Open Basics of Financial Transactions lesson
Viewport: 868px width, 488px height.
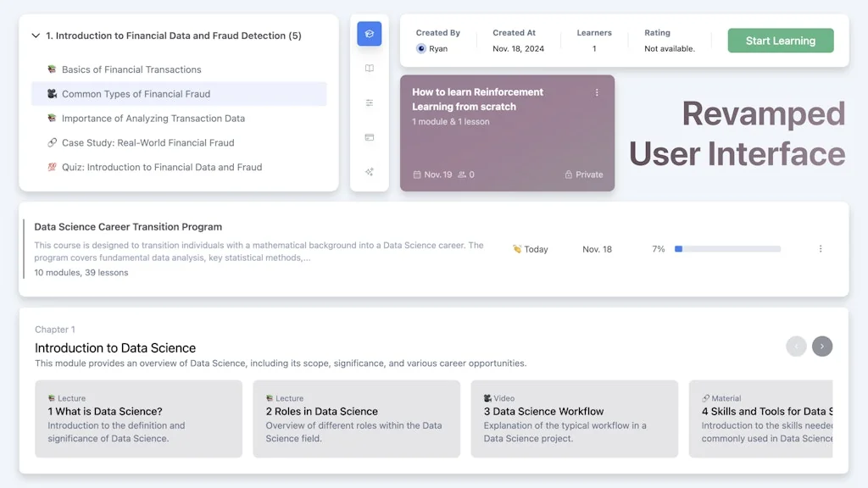[131, 69]
